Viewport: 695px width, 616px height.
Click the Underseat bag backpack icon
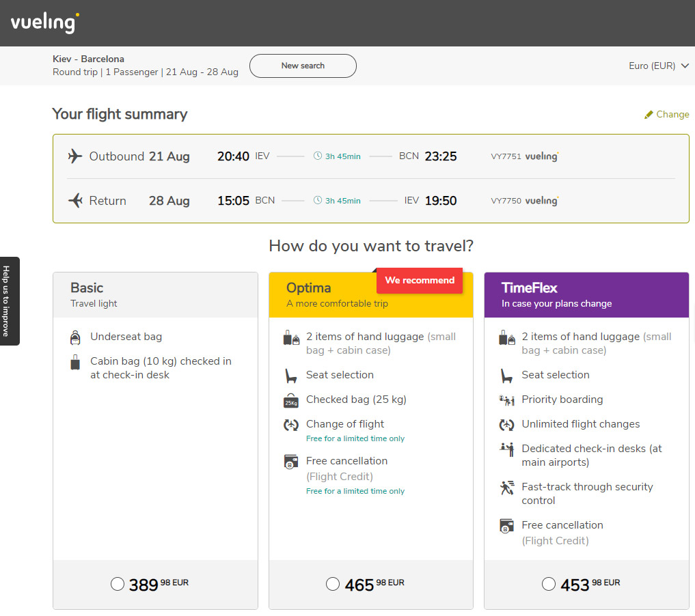click(75, 337)
